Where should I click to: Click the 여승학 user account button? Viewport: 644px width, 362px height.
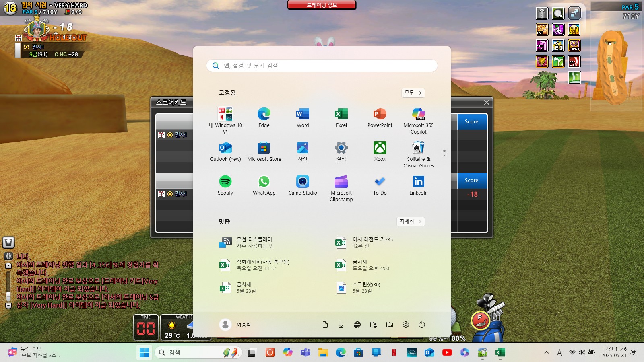pos(235,325)
